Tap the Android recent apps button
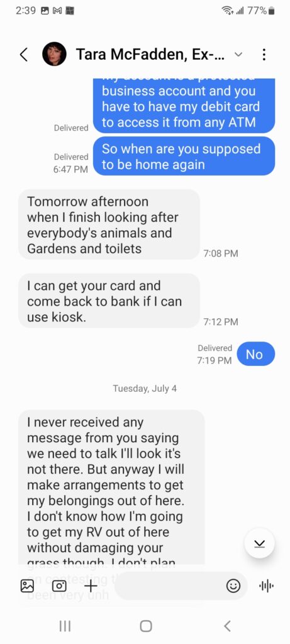 [x=65, y=626]
